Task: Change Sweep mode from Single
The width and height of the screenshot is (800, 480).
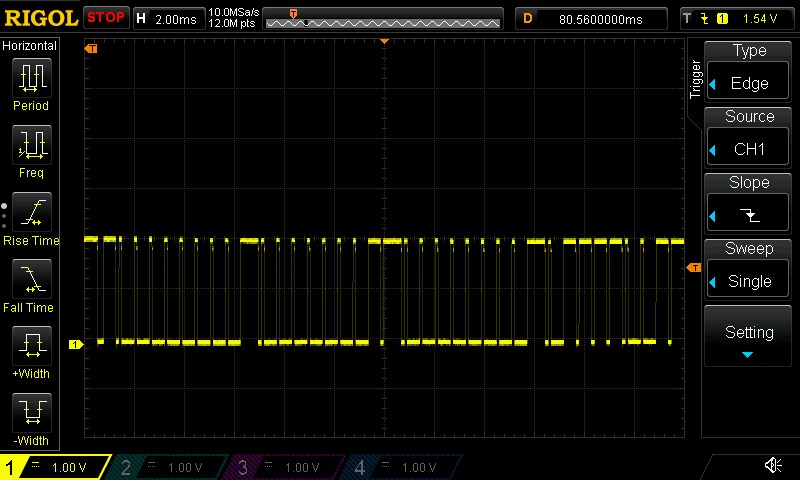Action: click(x=749, y=269)
